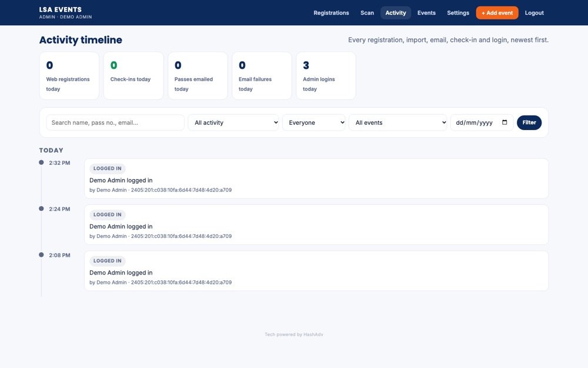Click the 2:24 PM timeline marker dot

(x=41, y=209)
